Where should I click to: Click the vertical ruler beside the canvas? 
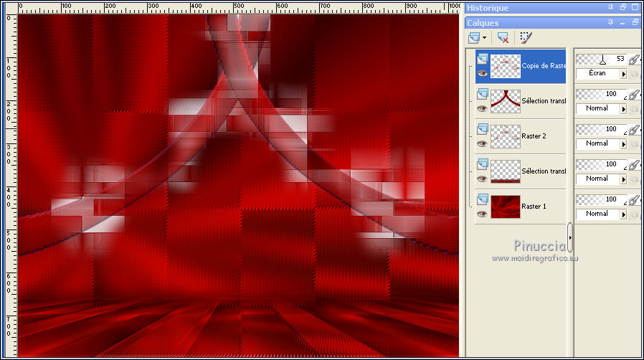click(11, 186)
